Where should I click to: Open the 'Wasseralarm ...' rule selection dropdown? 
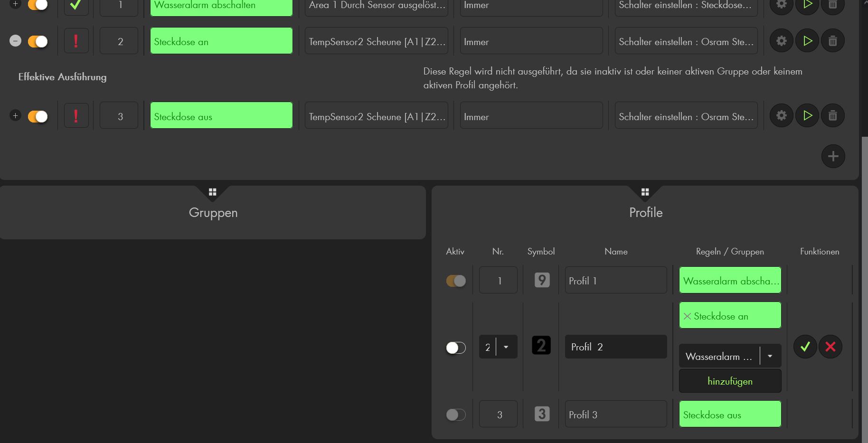coord(770,356)
